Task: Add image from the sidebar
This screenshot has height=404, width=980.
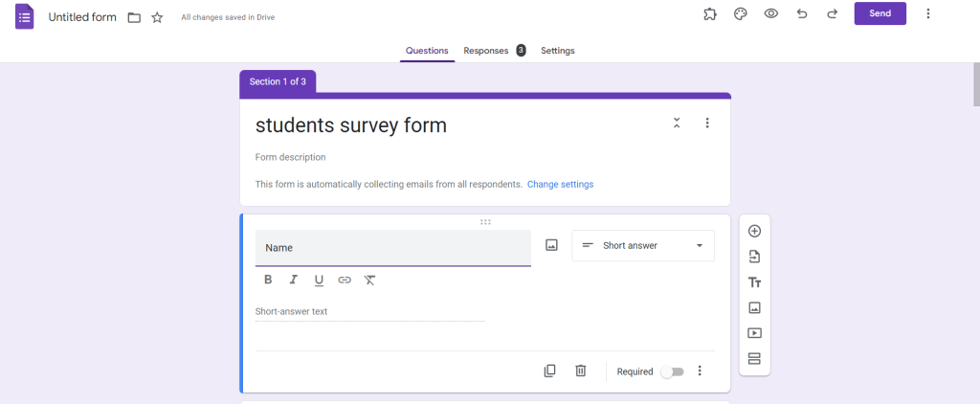Action: (754, 307)
